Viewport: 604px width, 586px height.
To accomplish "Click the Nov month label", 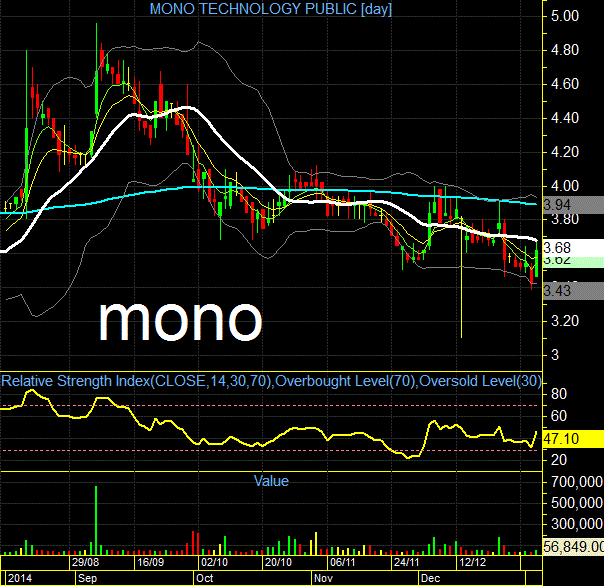I will 323,578.
